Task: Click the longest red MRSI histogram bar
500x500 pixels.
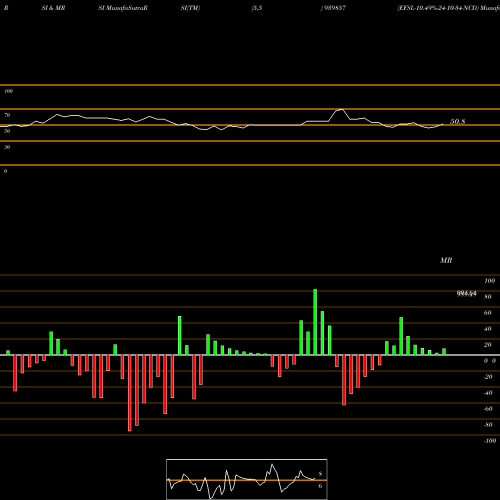Action: pyautogui.click(x=130, y=393)
